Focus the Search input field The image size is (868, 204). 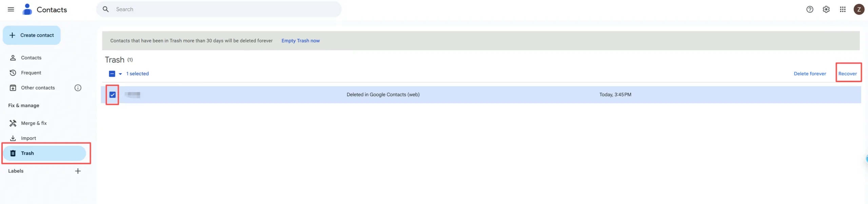click(x=219, y=10)
